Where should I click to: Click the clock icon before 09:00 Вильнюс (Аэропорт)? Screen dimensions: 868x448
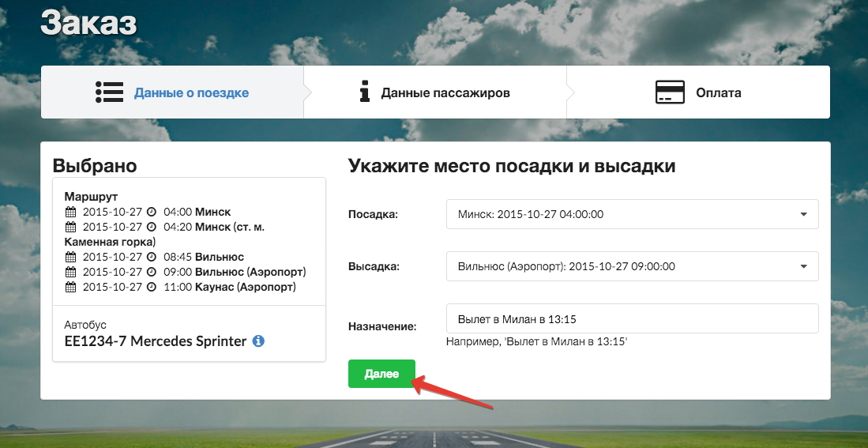(x=152, y=272)
